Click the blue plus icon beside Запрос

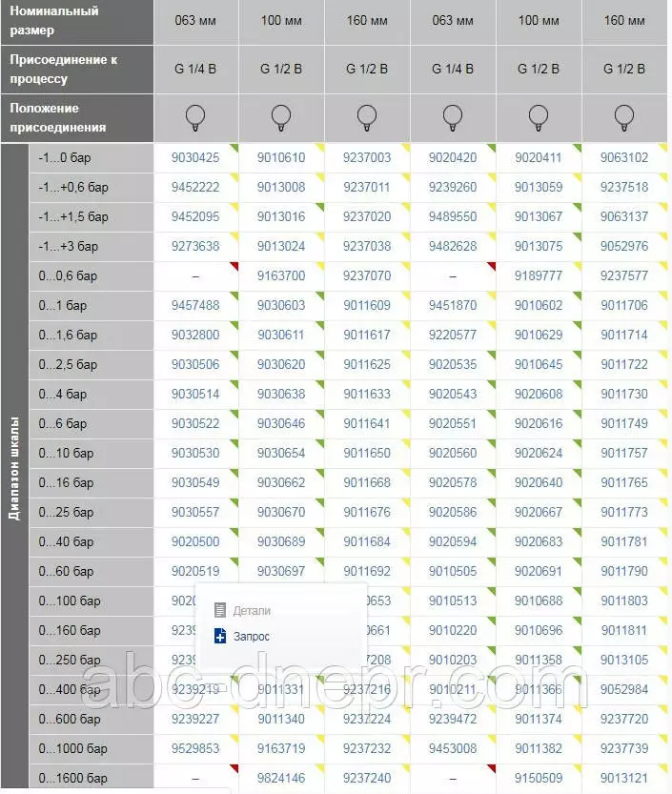tap(220, 636)
